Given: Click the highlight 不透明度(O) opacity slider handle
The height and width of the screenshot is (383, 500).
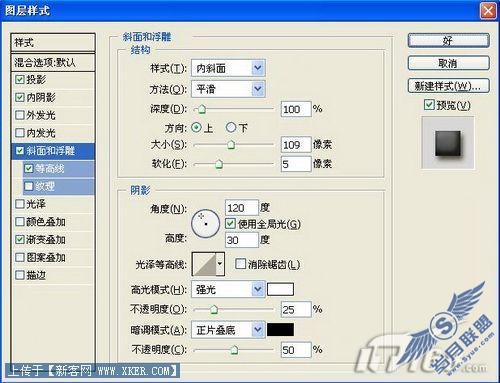Looking at the screenshot, I should (214, 310).
